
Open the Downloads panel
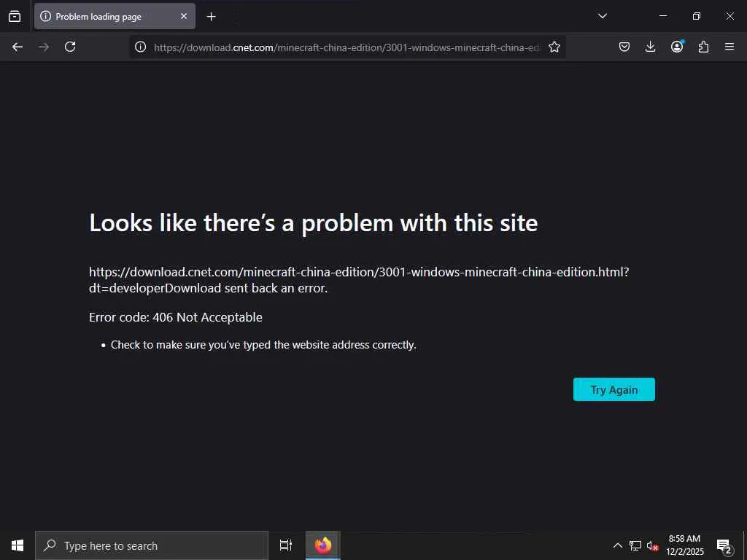(x=650, y=47)
